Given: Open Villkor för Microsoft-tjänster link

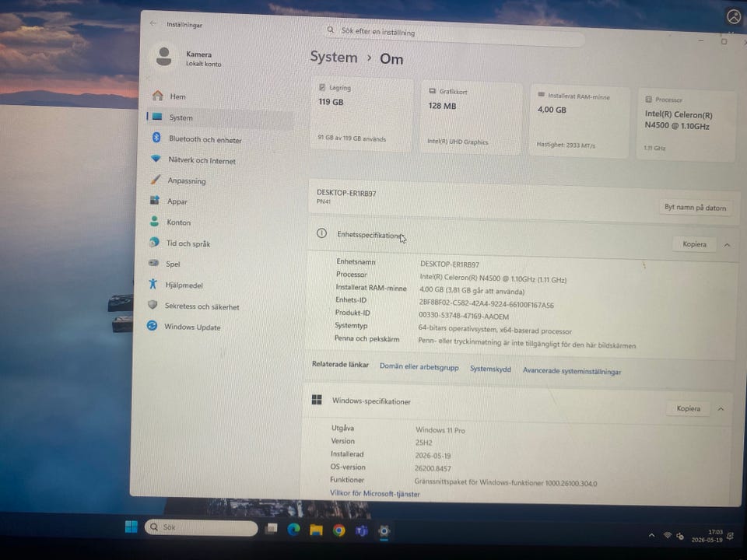Looking at the screenshot, I should tap(375, 493).
